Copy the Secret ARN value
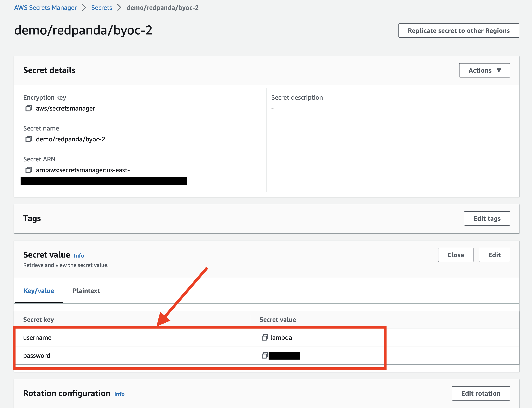Screen dimensions: 532x408 coord(29,170)
